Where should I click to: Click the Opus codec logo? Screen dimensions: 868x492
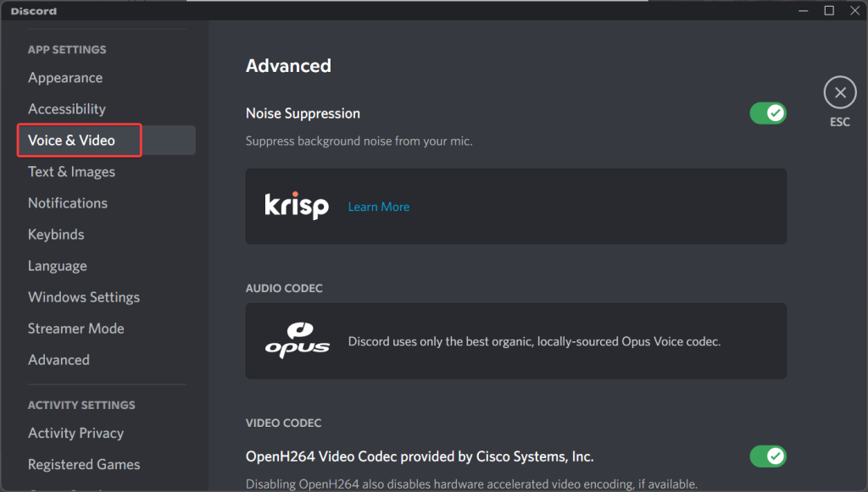tap(298, 340)
